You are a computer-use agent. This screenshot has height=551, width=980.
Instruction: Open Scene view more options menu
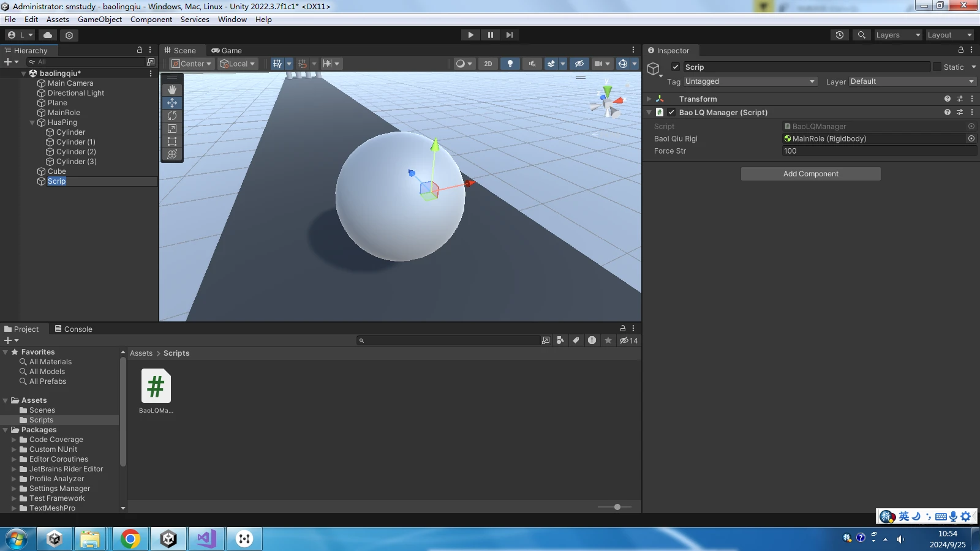633,50
